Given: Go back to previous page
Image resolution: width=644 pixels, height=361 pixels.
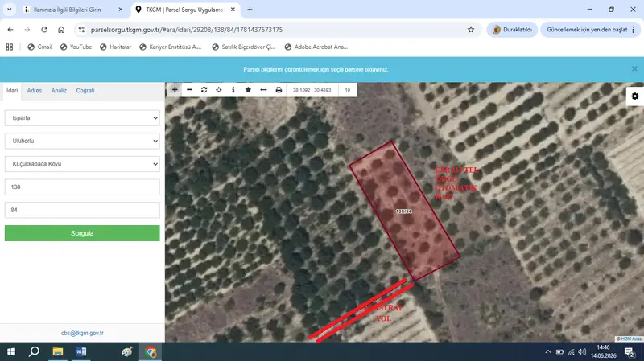Looking at the screenshot, I should [x=10, y=30].
